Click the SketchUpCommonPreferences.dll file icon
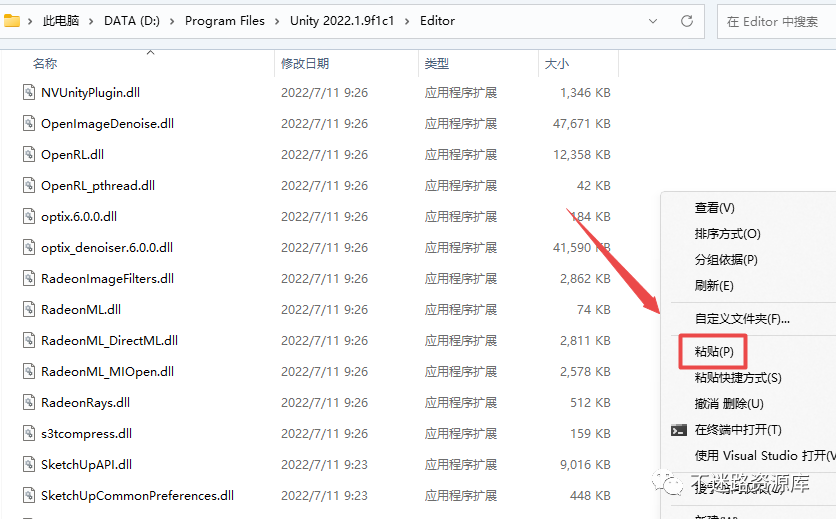The height and width of the screenshot is (519, 836). [29, 495]
